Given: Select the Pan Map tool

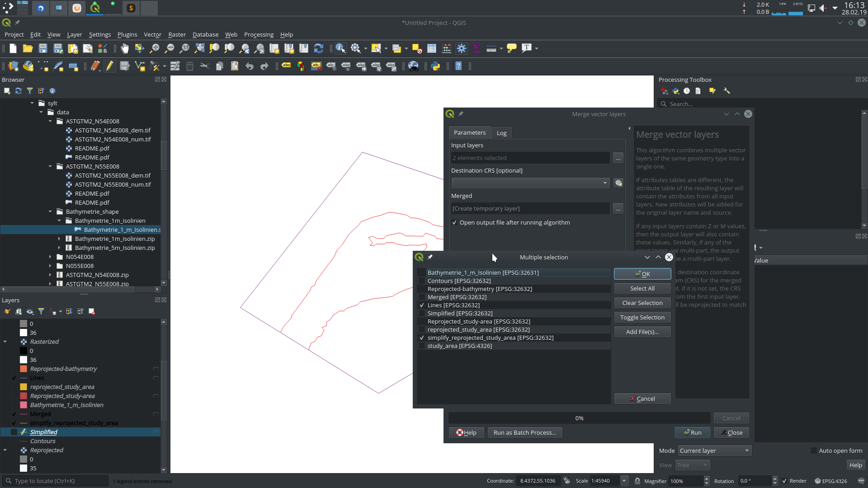Looking at the screenshot, I should (125, 48).
